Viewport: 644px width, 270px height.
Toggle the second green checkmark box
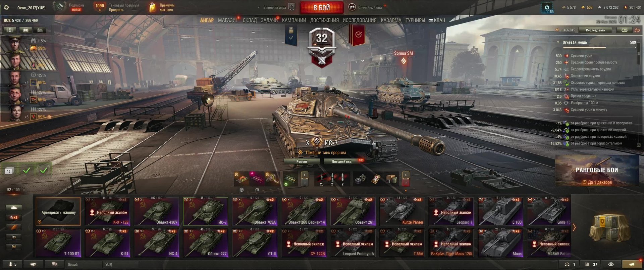[x=44, y=170]
